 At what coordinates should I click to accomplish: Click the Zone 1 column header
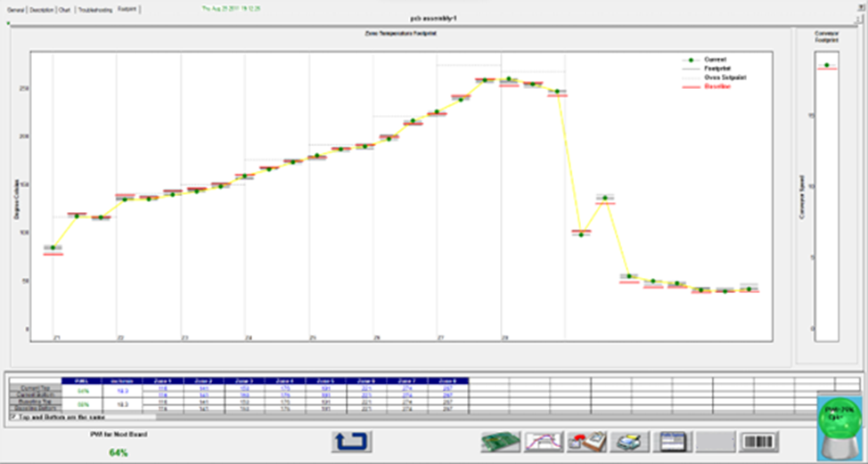click(x=163, y=380)
